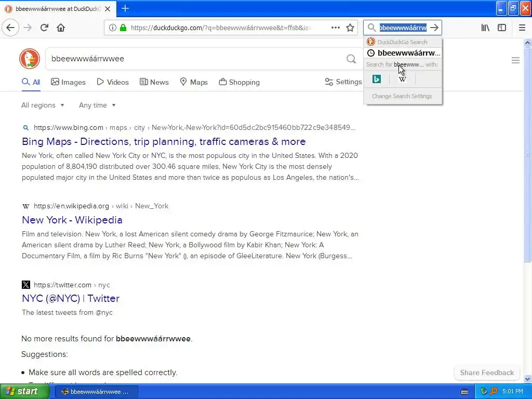This screenshot has width=532, height=399.
Task: Switch to the News tab
Action: (x=154, y=82)
